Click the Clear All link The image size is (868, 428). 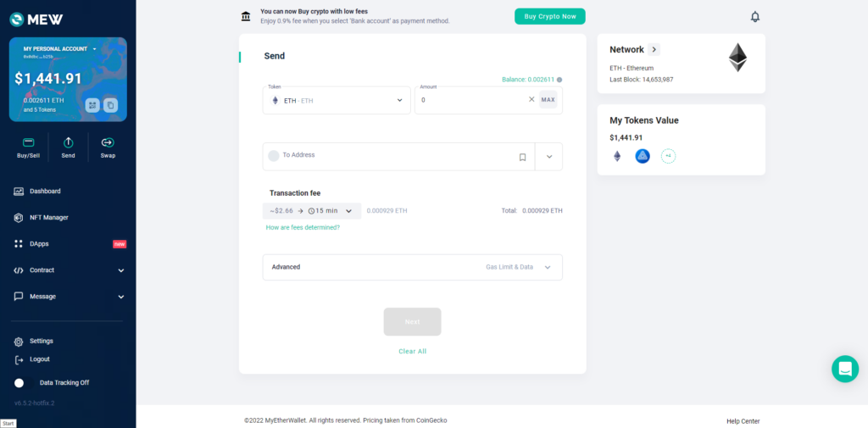tap(413, 351)
